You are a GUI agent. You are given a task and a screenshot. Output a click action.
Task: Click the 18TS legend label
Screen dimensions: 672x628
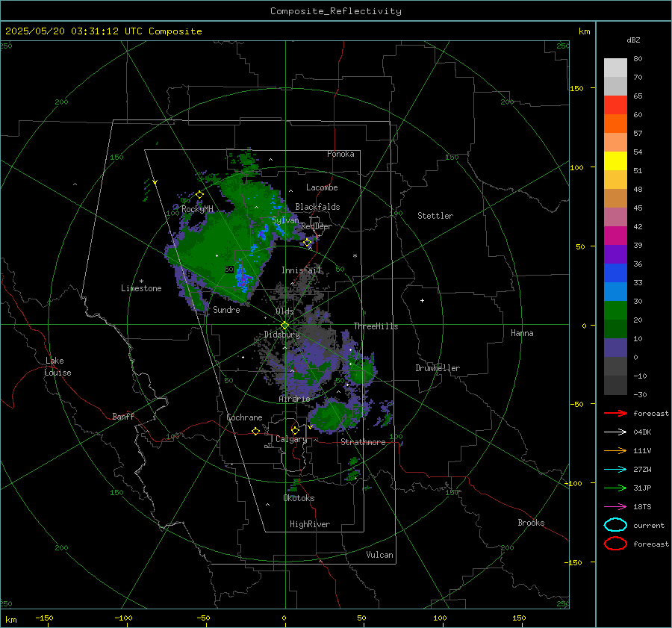642,507
